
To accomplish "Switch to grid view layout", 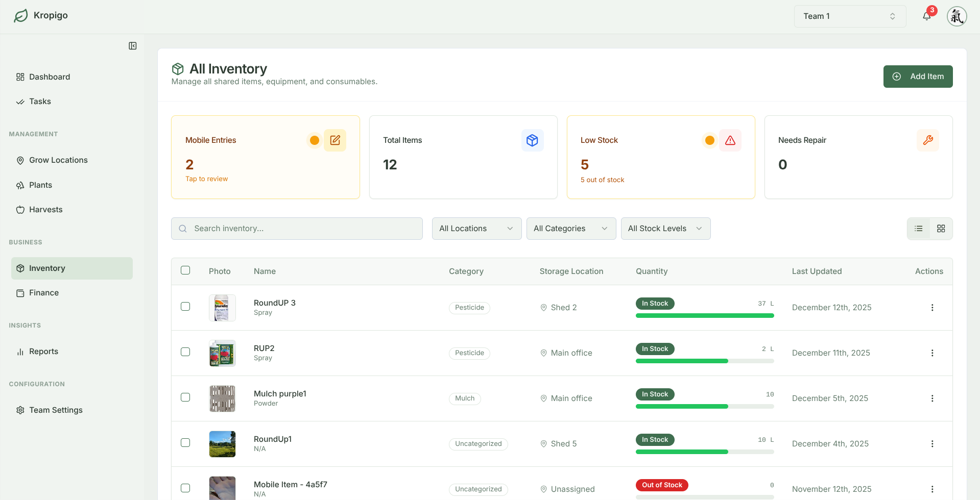I will coord(941,229).
